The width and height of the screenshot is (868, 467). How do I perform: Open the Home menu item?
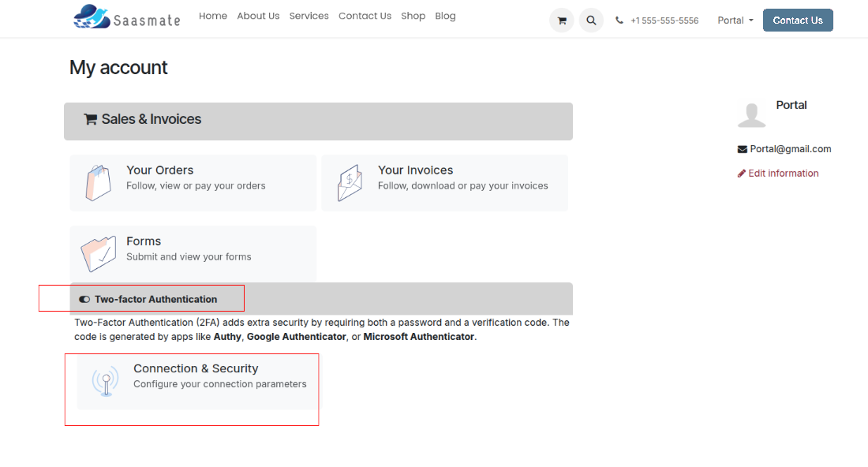tap(213, 16)
